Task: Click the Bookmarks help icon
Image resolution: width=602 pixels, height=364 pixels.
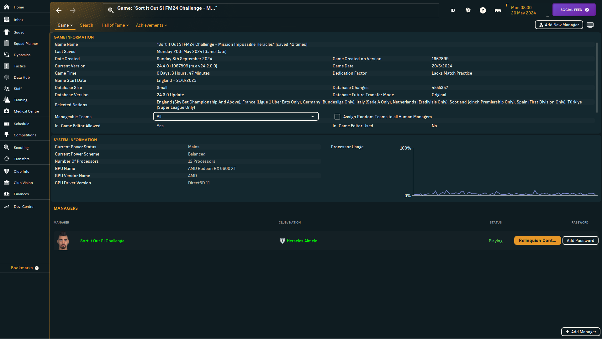Action: click(x=37, y=268)
